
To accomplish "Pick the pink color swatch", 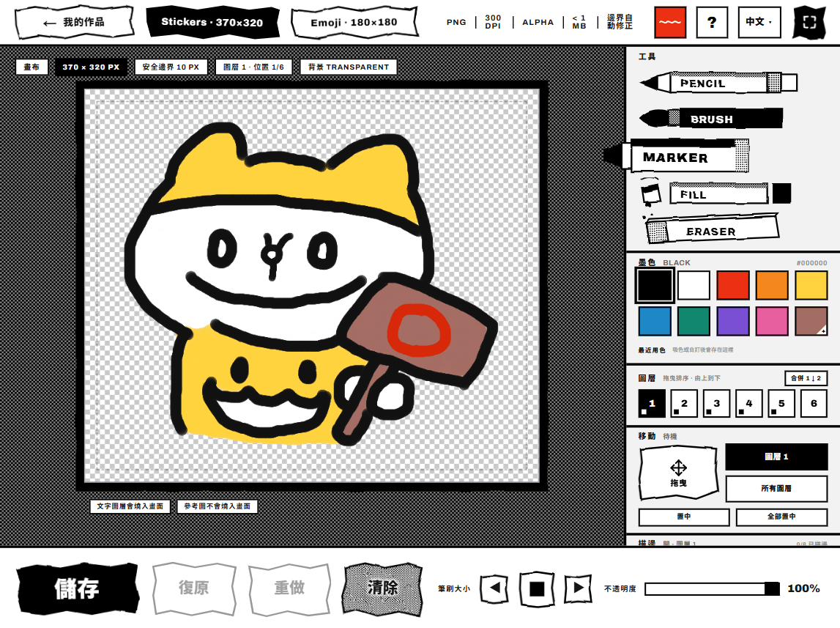I will [x=772, y=321].
